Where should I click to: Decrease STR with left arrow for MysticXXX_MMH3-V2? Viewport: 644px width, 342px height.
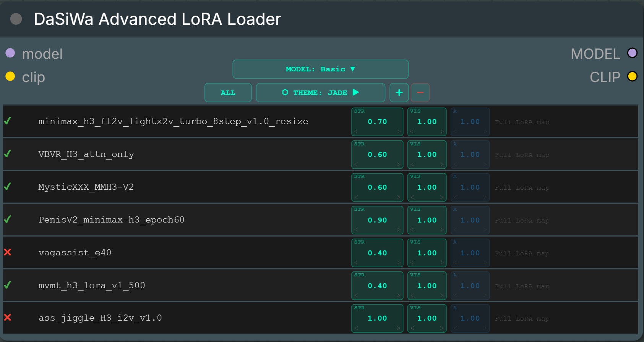tap(356, 197)
